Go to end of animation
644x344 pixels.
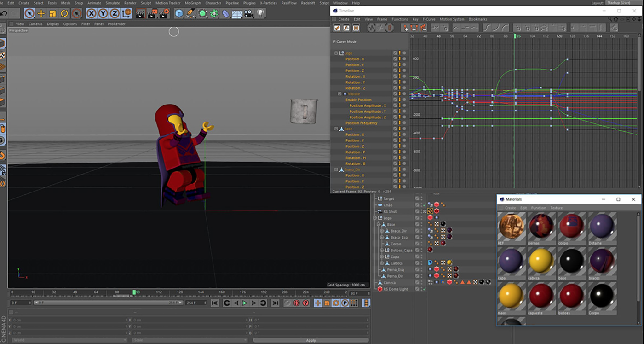point(275,303)
